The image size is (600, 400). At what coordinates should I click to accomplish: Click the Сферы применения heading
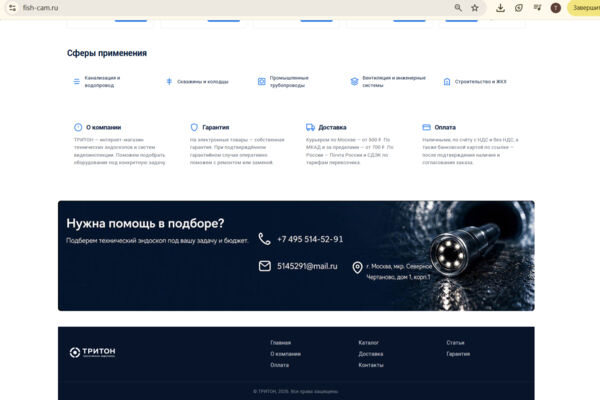107,53
